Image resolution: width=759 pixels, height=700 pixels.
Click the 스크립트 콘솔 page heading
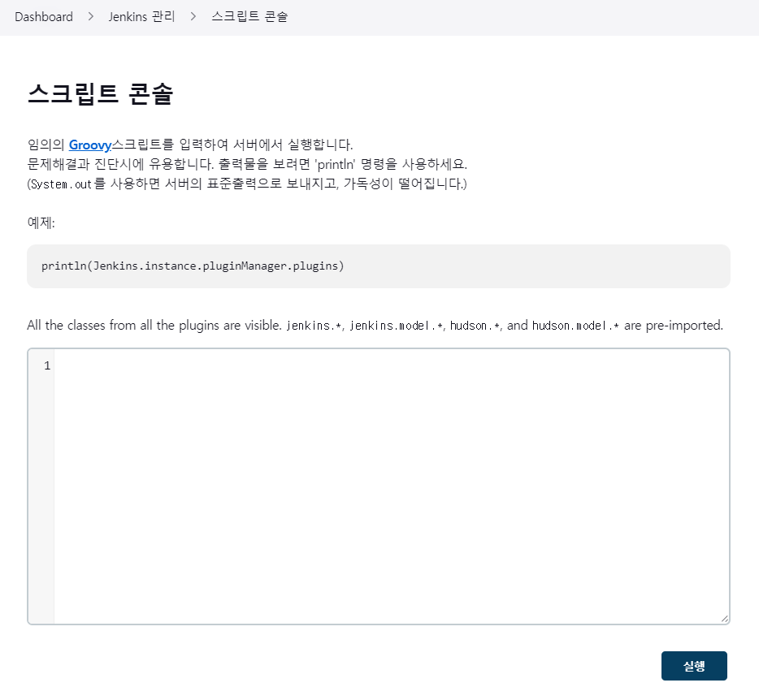pyautogui.click(x=100, y=94)
